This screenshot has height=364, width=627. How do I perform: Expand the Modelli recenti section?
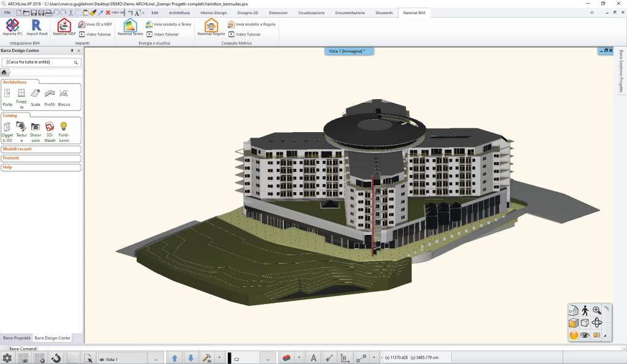click(x=41, y=149)
